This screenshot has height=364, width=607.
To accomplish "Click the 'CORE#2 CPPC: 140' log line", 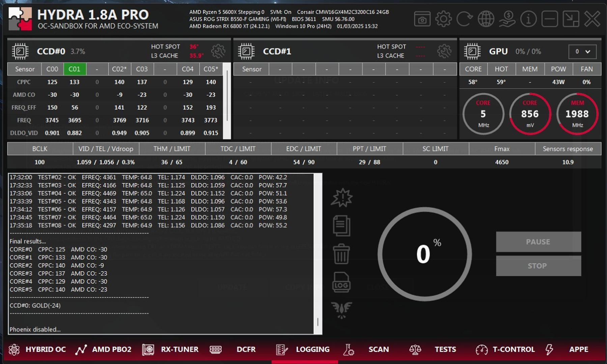I will pos(57,265).
